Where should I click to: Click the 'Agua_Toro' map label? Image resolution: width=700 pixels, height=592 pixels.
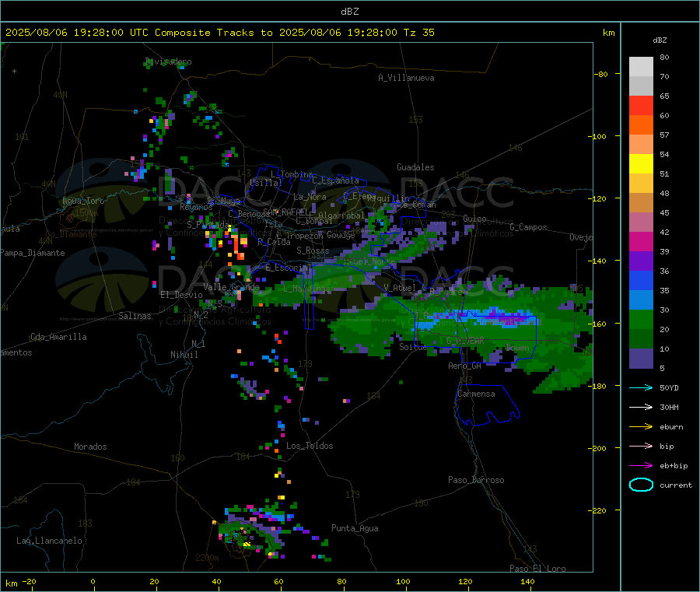pyautogui.click(x=83, y=201)
